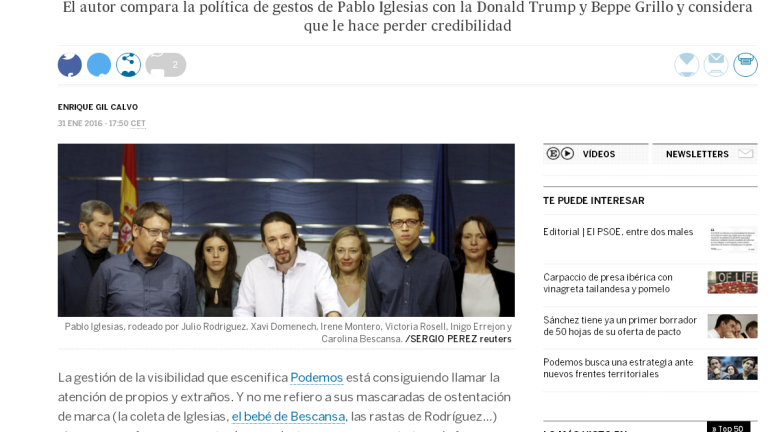The width and height of the screenshot is (768, 432).
Task: Open the general share options icon
Action: pos(128,65)
